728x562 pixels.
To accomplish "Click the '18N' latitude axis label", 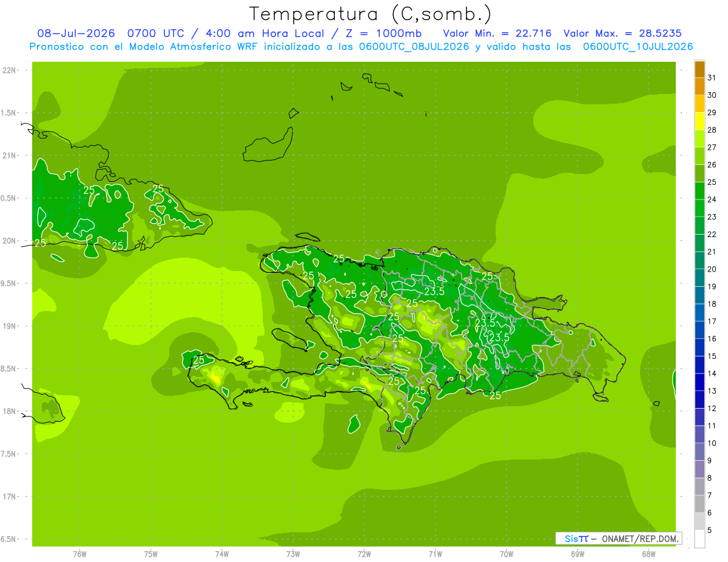I will tap(10, 411).
